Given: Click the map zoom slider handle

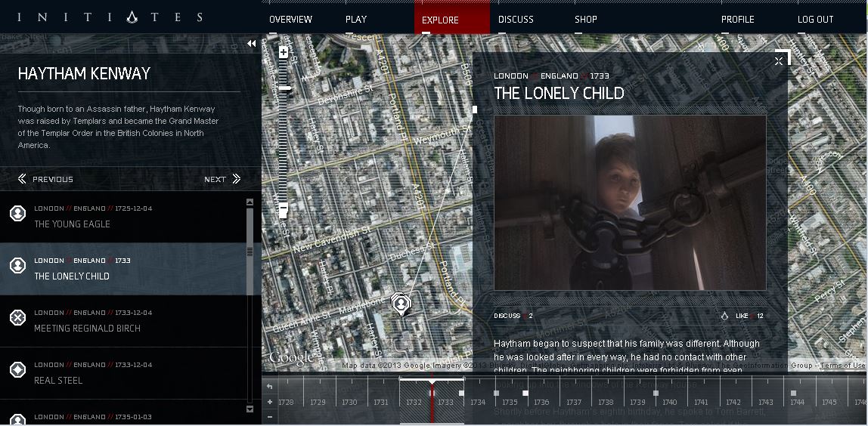Looking at the screenshot, I should pos(284,88).
